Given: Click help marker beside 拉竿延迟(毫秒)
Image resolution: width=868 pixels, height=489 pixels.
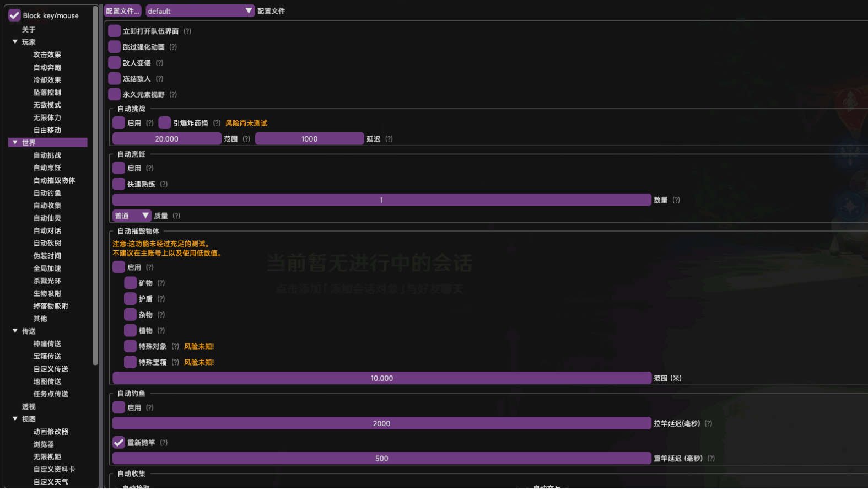Looking at the screenshot, I should coord(708,423).
